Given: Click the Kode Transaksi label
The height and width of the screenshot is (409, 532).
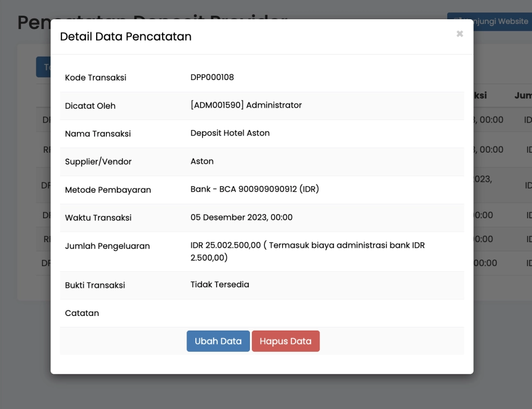Looking at the screenshot, I should pyautogui.click(x=96, y=78).
